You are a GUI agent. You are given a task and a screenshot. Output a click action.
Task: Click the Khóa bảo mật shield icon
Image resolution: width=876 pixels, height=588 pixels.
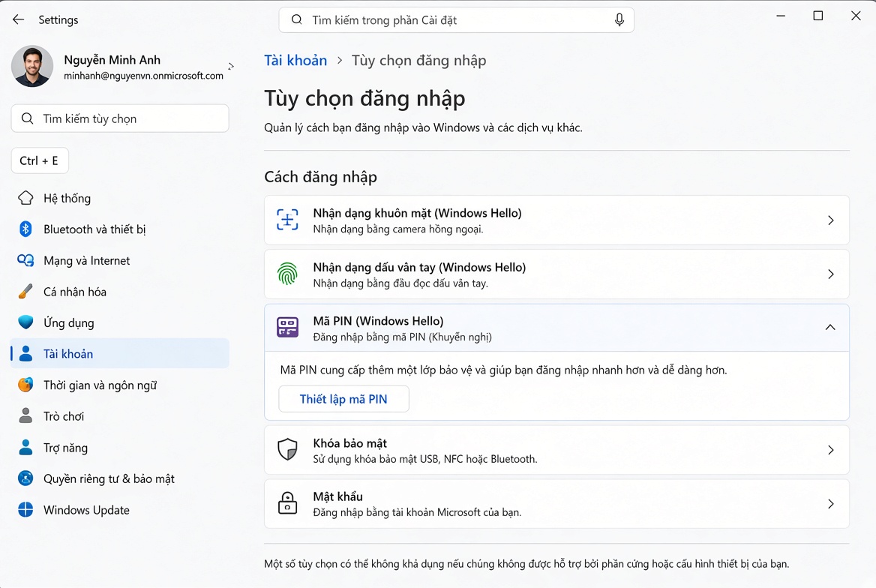288,449
